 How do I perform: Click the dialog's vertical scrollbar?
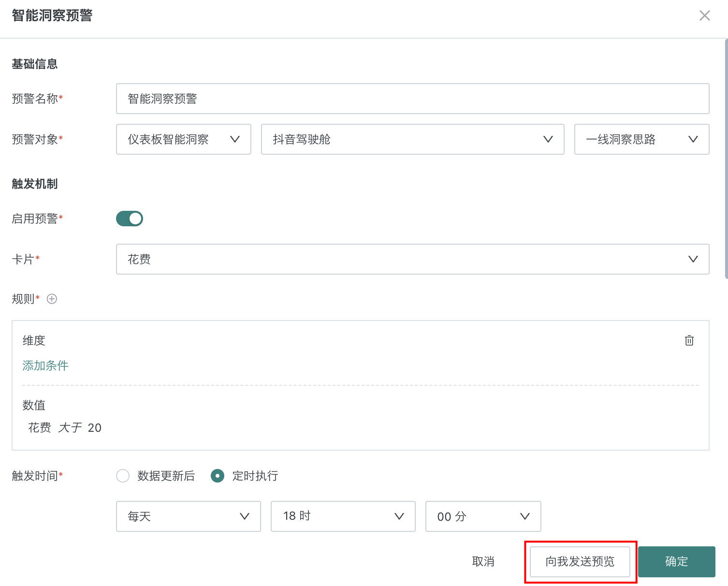click(x=726, y=160)
